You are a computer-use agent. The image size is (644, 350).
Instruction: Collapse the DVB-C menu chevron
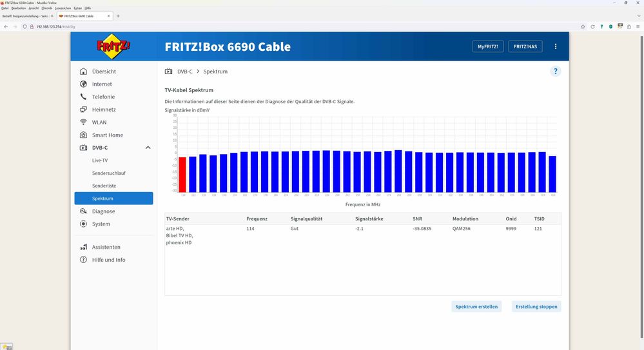148,148
